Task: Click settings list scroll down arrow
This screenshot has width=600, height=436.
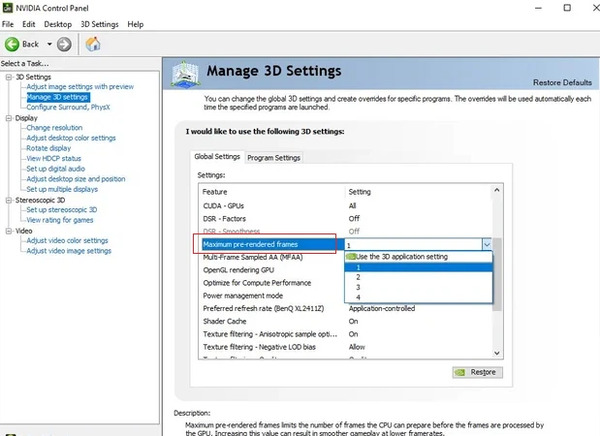Action: [x=497, y=353]
